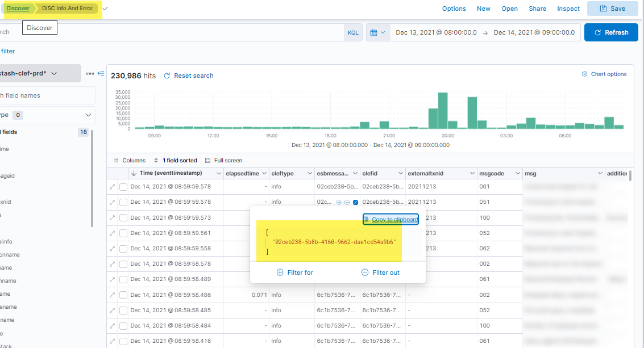
Task: Click Reset search
Action: point(189,76)
